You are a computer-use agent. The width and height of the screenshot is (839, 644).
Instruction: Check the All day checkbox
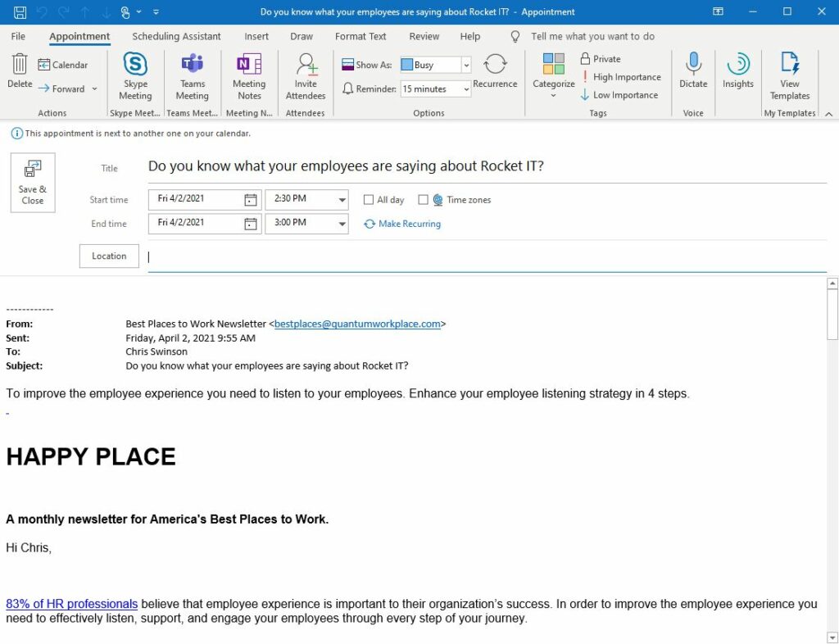point(368,200)
